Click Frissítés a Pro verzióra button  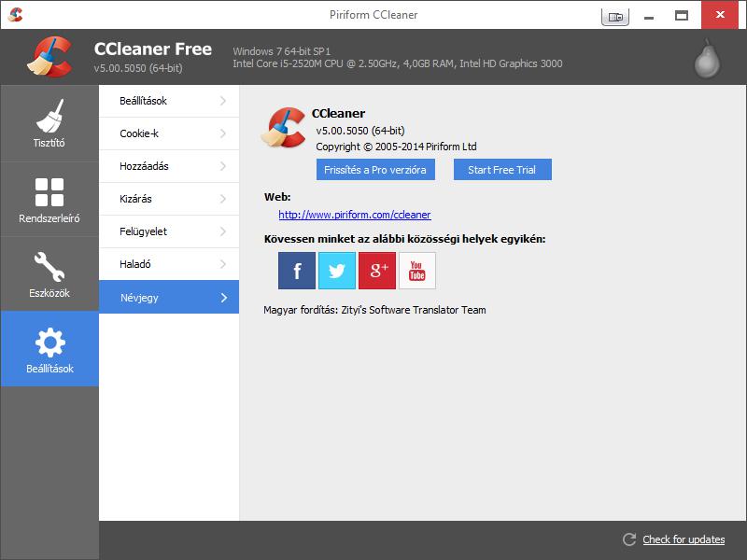[375, 170]
